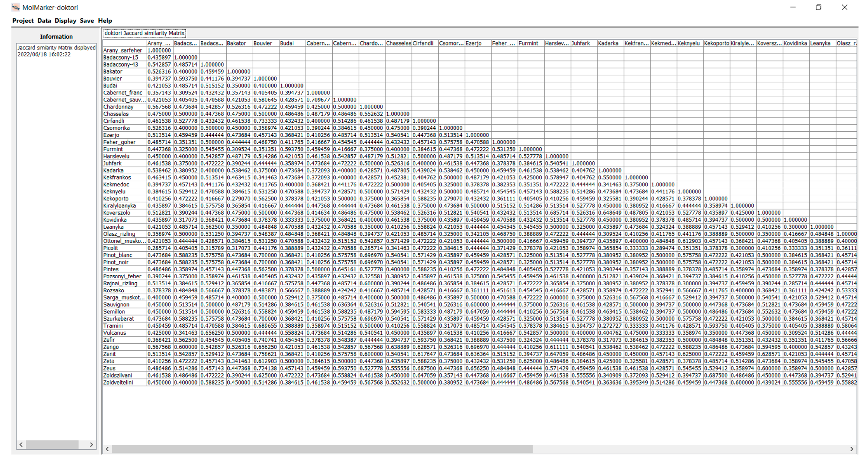
Task: Restore down the window
Action: coord(818,7)
